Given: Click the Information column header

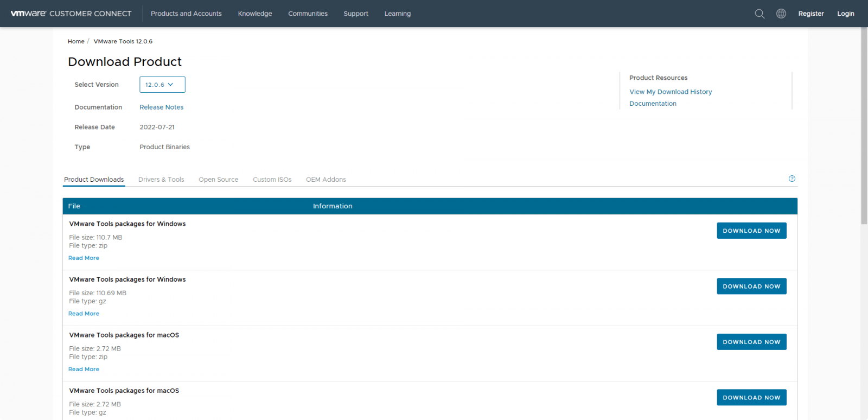Looking at the screenshot, I should (x=333, y=206).
